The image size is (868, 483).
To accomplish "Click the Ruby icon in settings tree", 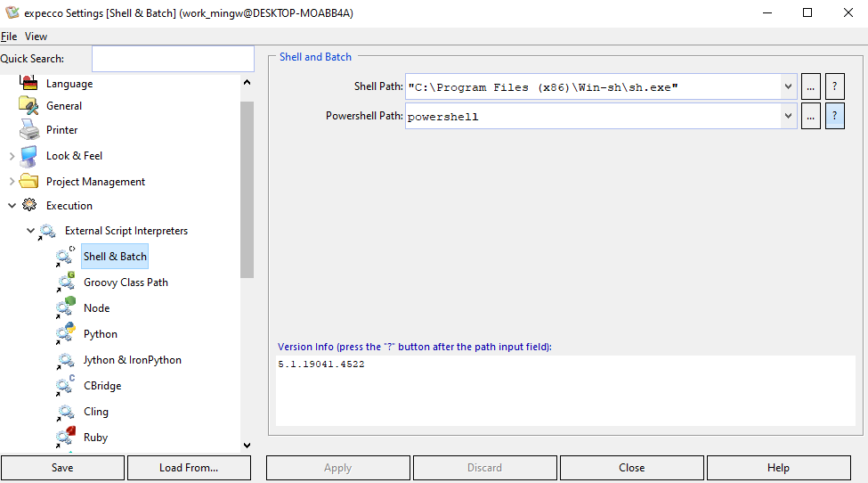I will (66, 438).
